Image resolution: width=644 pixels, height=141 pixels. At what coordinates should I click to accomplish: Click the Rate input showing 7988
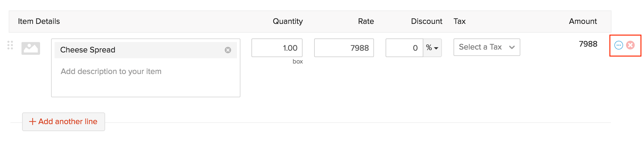point(344,48)
